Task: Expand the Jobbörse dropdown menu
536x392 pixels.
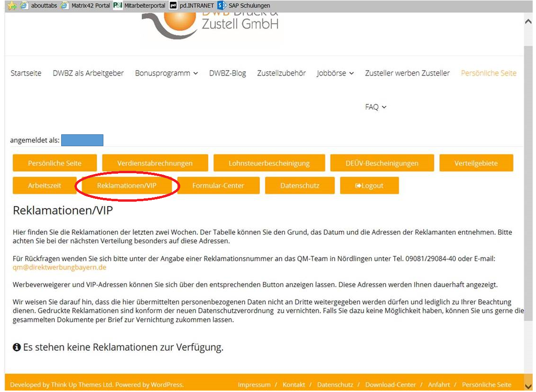Action: (335, 73)
